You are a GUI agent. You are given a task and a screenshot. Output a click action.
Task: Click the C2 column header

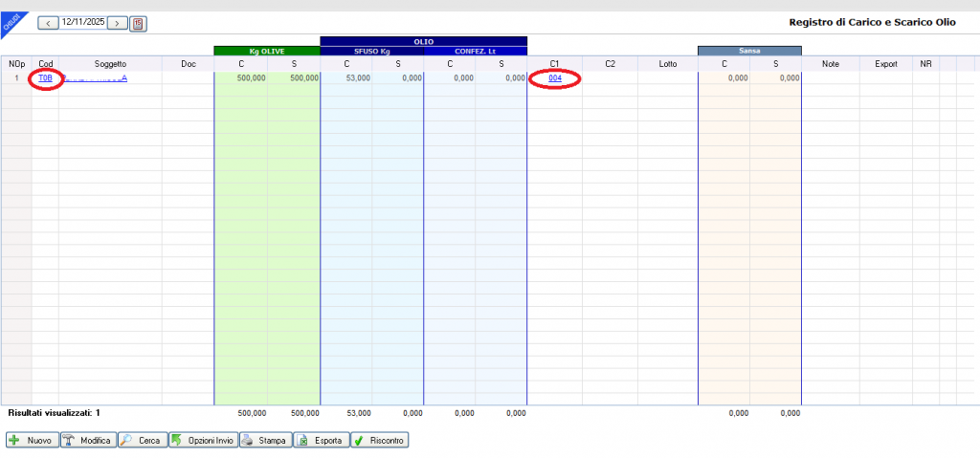pos(610,64)
